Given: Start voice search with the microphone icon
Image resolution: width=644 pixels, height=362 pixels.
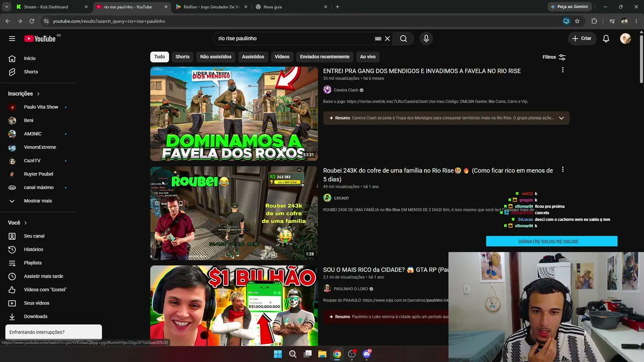Looking at the screenshot, I should (426, 39).
